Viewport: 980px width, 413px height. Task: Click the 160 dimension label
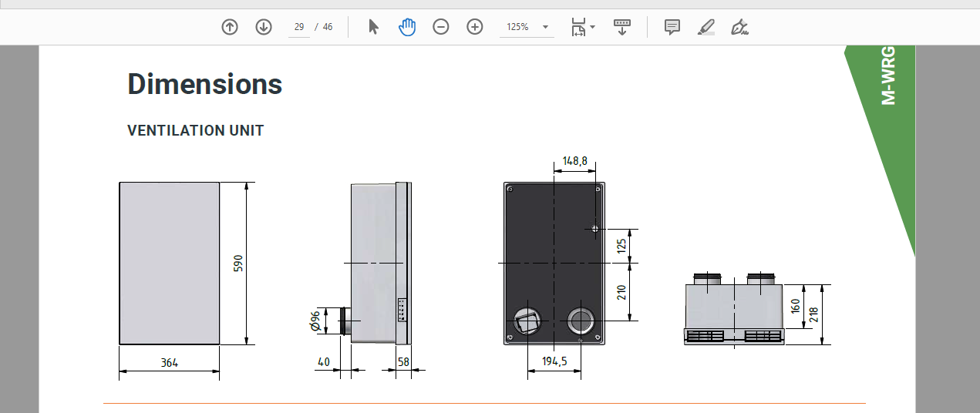[x=795, y=308]
